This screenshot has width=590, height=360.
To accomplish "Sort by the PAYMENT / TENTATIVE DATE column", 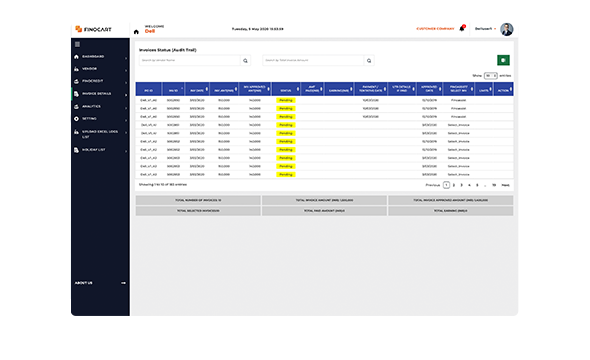I will coord(371,89).
